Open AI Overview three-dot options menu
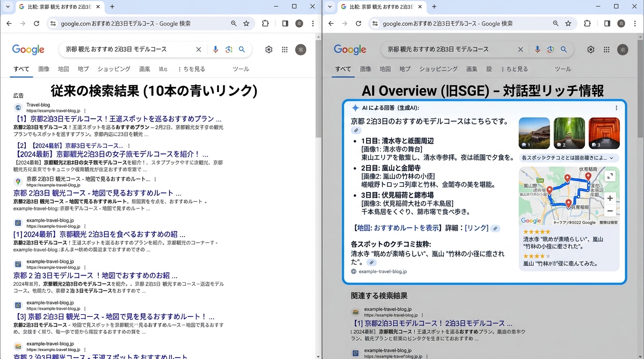The height and width of the screenshot is (359, 644). click(x=616, y=108)
